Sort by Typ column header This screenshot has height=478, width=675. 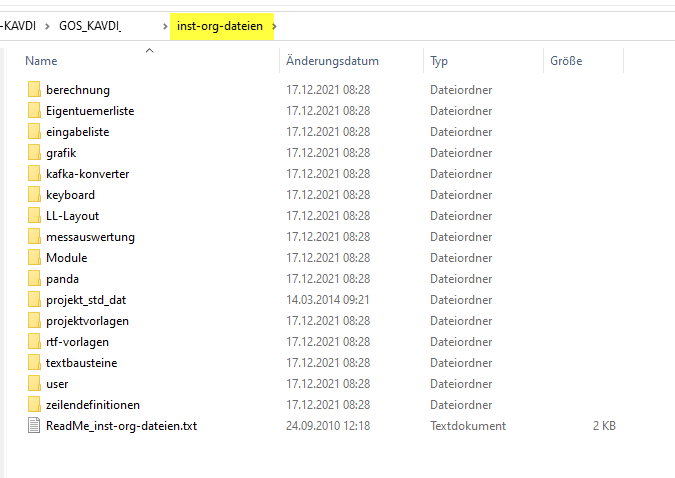[439, 61]
